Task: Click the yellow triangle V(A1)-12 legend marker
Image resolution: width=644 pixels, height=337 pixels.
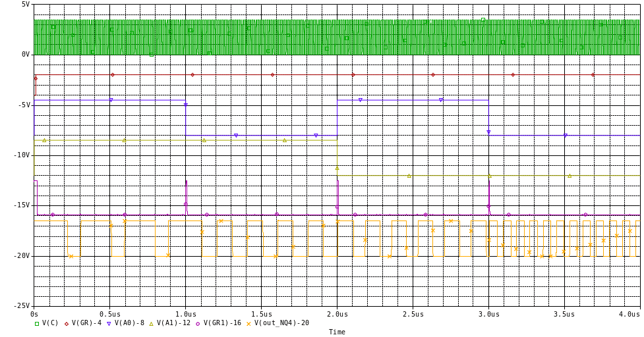Action: click(x=151, y=323)
